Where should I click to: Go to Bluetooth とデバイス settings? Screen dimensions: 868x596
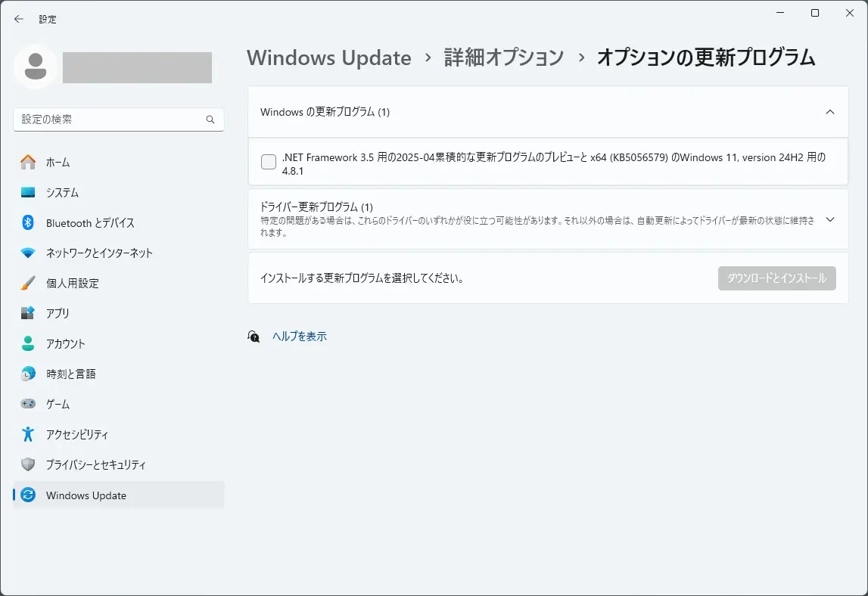119,222
